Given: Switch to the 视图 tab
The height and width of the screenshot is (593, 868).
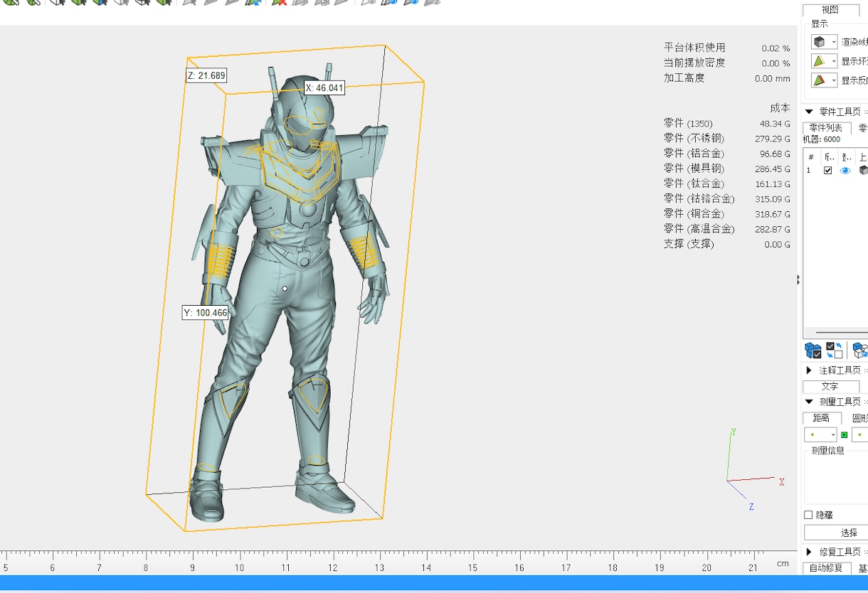Looking at the screenshot, I should 830,10.
